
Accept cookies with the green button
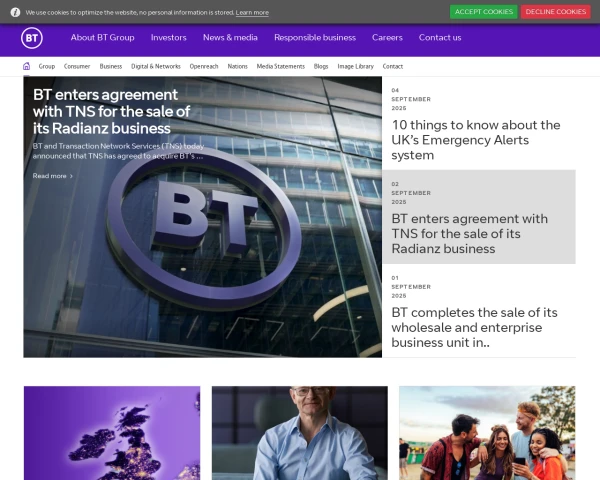click(484, 12)
